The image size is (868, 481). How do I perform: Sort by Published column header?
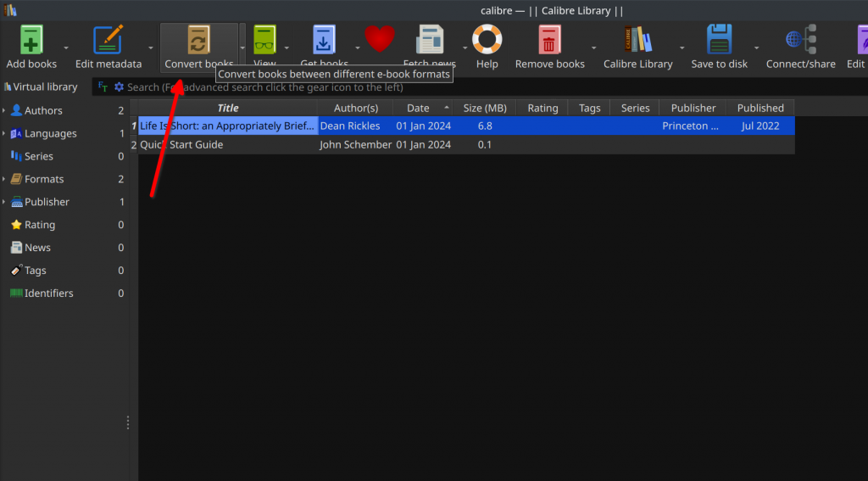pyautogui.click(x=760, y=108)
